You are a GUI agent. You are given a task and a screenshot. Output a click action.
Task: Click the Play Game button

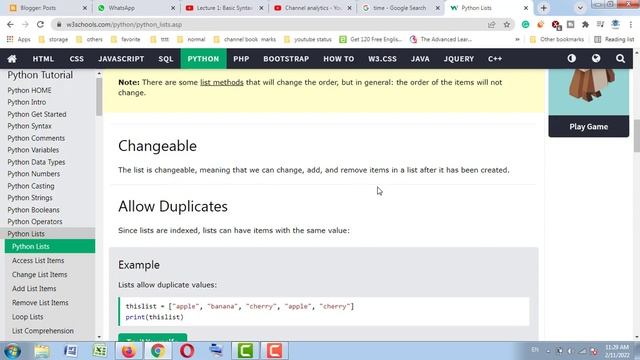click(x=589, y=127)
